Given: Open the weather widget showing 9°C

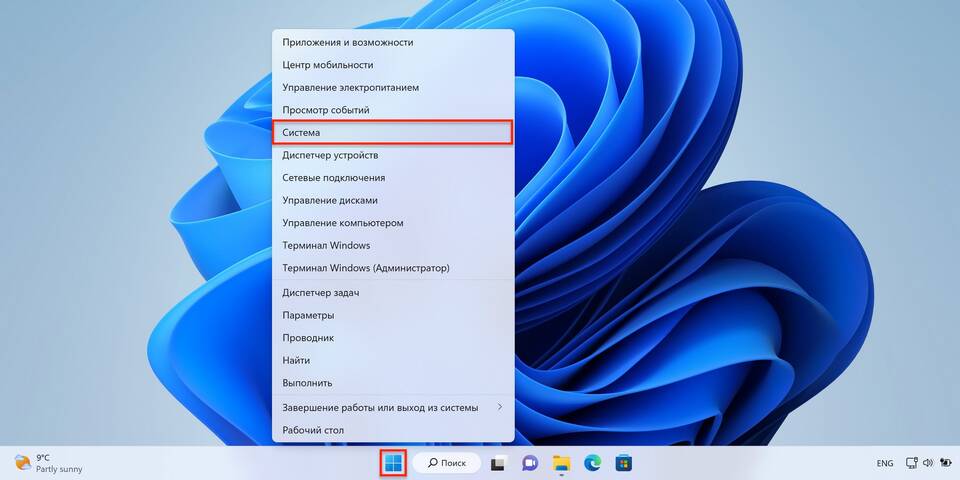Looking at the screenshot, I should [50, 463].
